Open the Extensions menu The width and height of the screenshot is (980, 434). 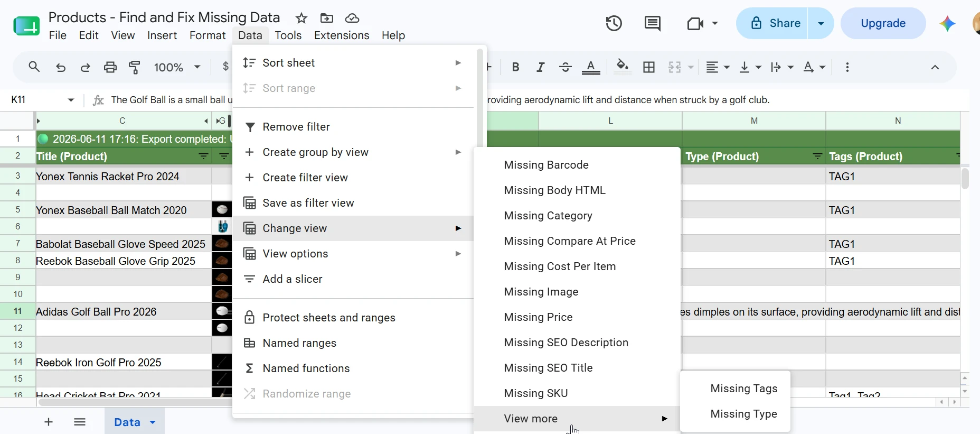click(342, 35)
